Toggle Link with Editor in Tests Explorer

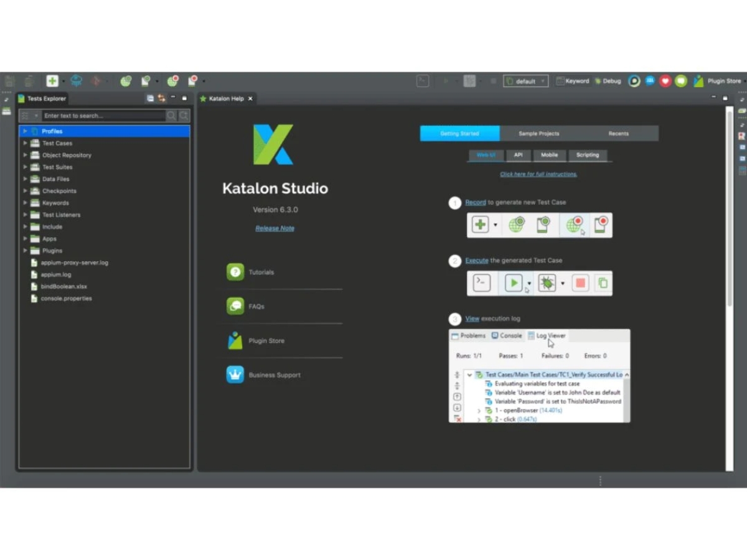pyautogui.click(x=161, y=98)
